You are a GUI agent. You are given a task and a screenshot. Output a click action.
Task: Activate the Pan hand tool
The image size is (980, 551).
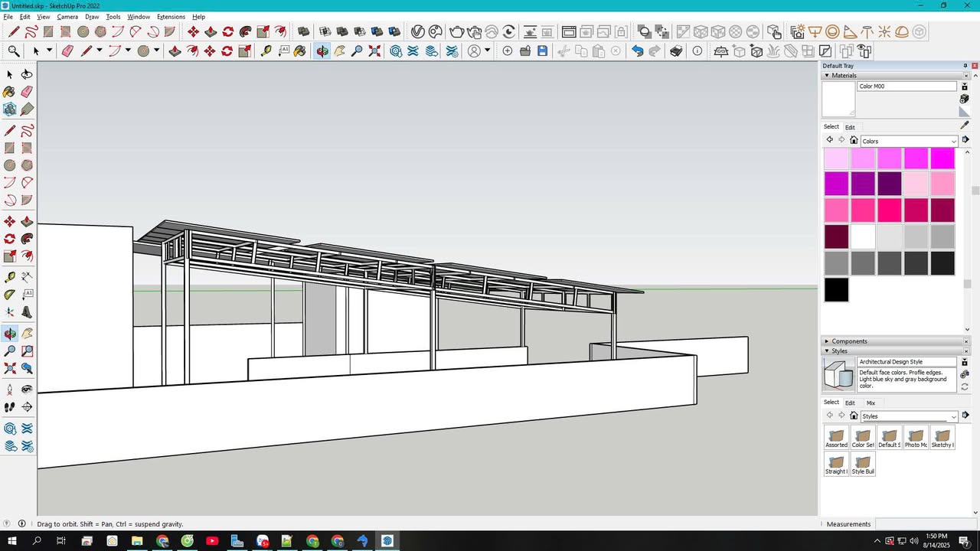tap(27, 334)
